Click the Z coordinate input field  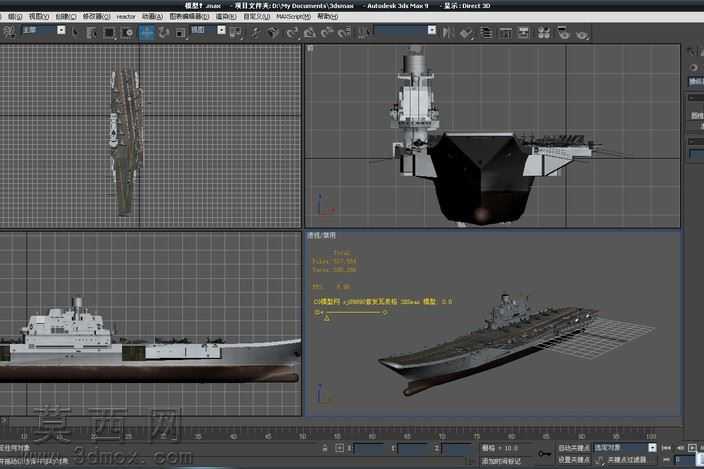click(x=457, y=448)
